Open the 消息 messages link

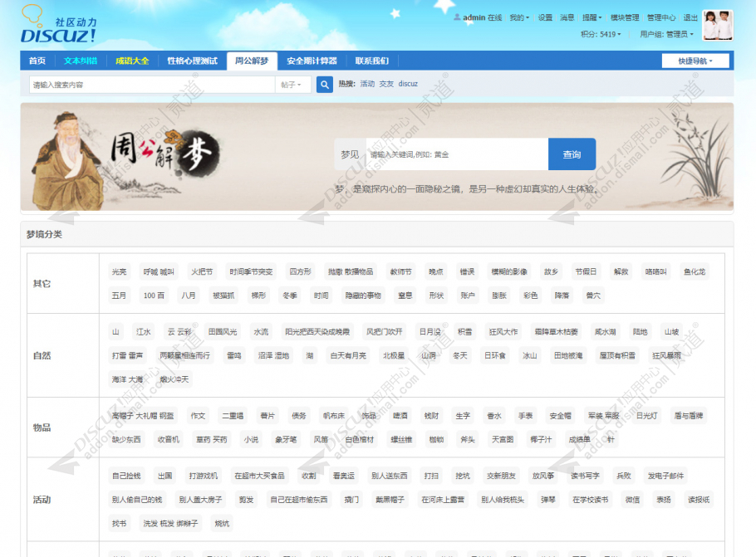pos(567,17)
